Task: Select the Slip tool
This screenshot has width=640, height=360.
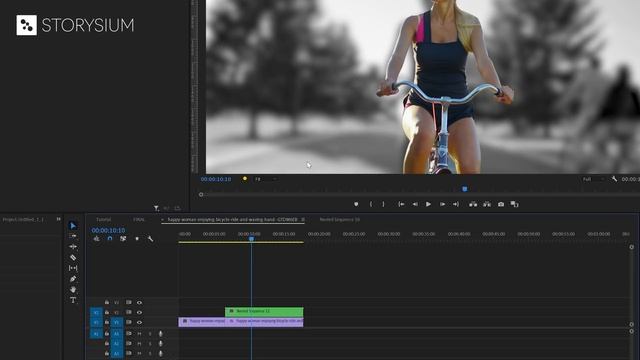Action: tap(73, 268)
